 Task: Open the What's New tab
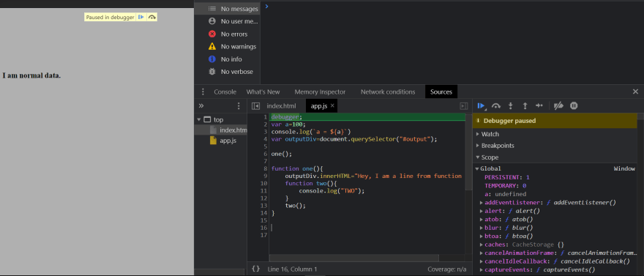[263, 92]
